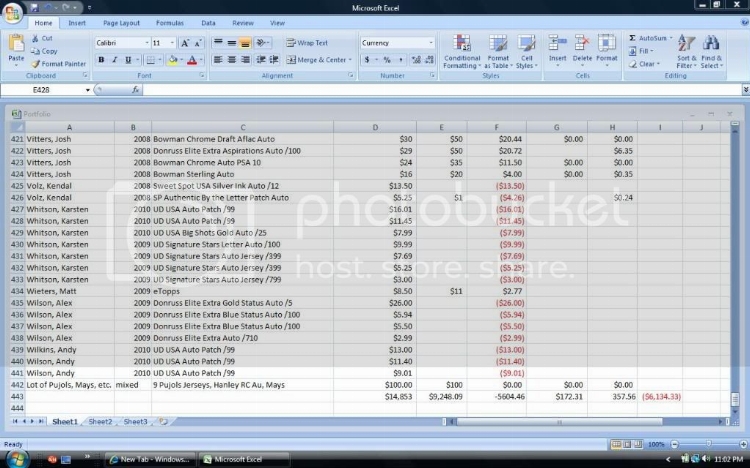Click Wrap Text button
750x468 pixels.
point(307,43)
